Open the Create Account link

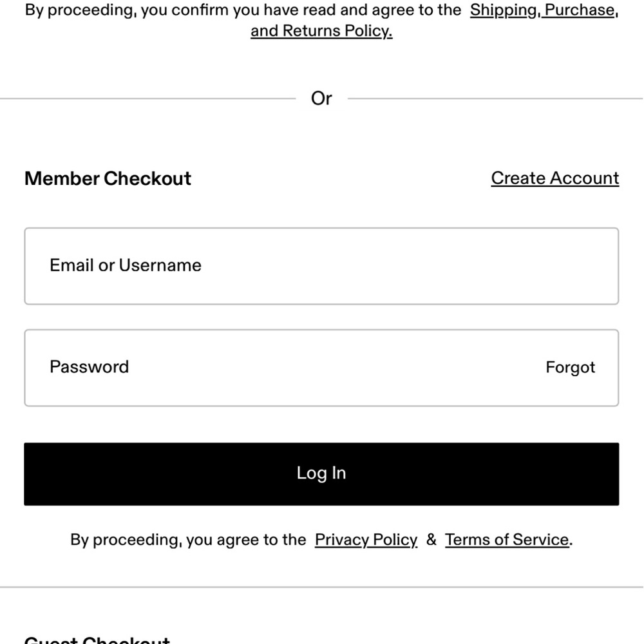(555, 178)
